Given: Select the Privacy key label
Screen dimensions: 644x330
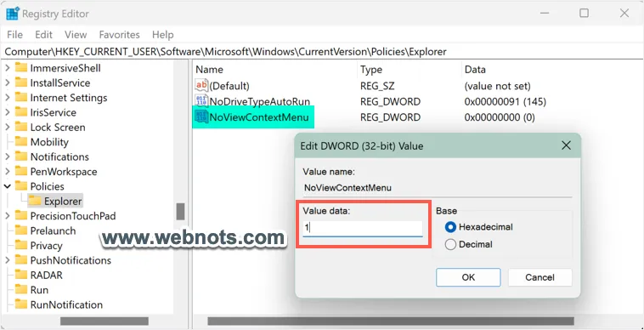Looking at the screenshot, I should tap(47, 246).
